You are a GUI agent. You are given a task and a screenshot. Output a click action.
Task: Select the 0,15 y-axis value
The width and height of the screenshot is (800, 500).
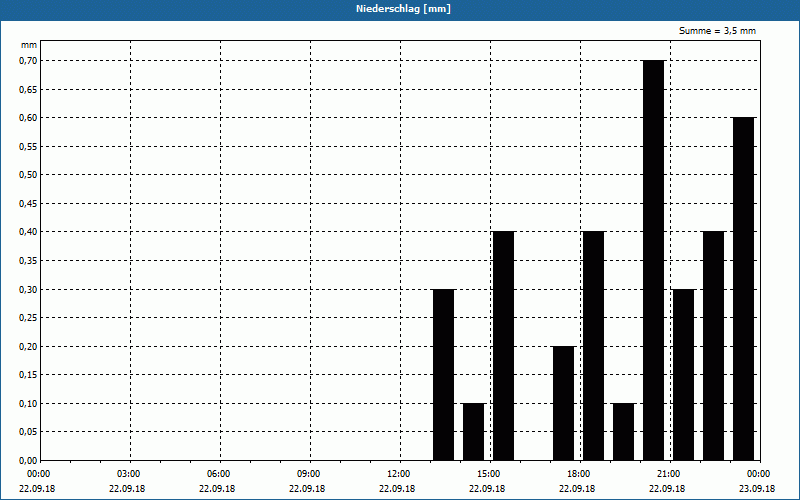point(28,375)
